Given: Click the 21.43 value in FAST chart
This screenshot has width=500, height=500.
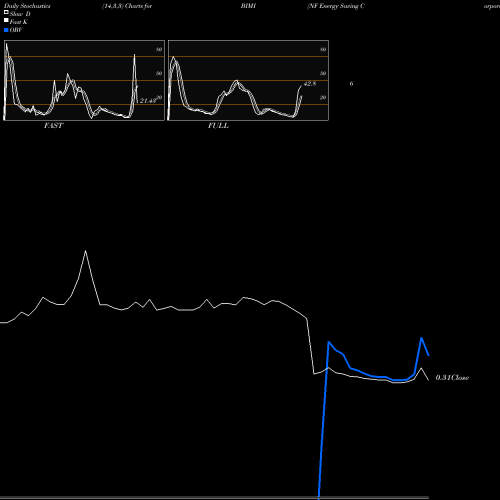Looking at the screenshot, I should pyautogui.click(x=148, y=100).
